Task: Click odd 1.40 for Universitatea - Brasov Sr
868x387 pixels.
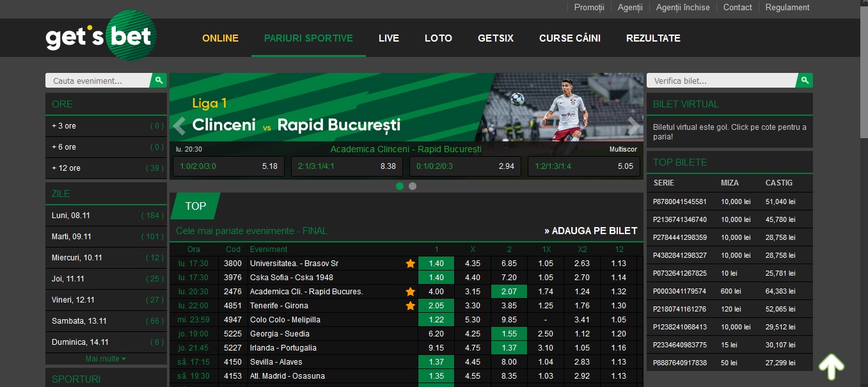Action: click(436, 264)
